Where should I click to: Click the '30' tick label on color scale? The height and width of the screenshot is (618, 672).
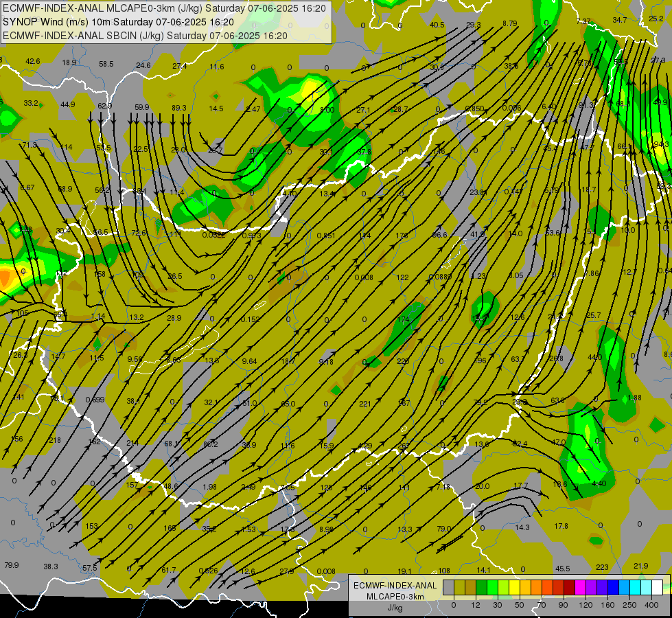498,605
